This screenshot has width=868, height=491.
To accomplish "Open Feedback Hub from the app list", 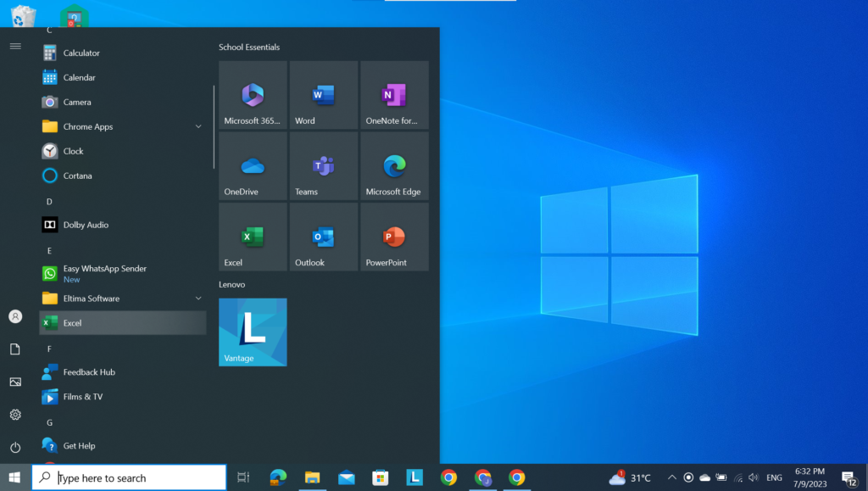I will (122, 372).
